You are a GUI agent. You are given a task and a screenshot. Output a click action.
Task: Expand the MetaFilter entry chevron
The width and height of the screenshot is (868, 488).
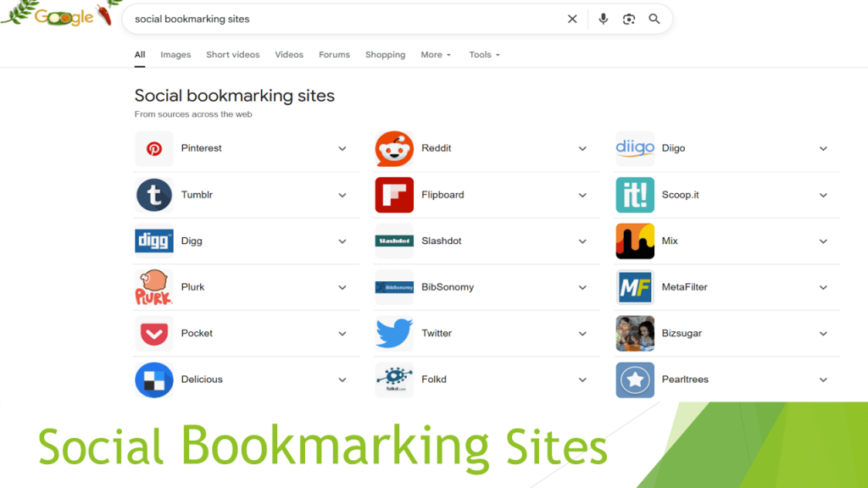click(x=823, y=288)
